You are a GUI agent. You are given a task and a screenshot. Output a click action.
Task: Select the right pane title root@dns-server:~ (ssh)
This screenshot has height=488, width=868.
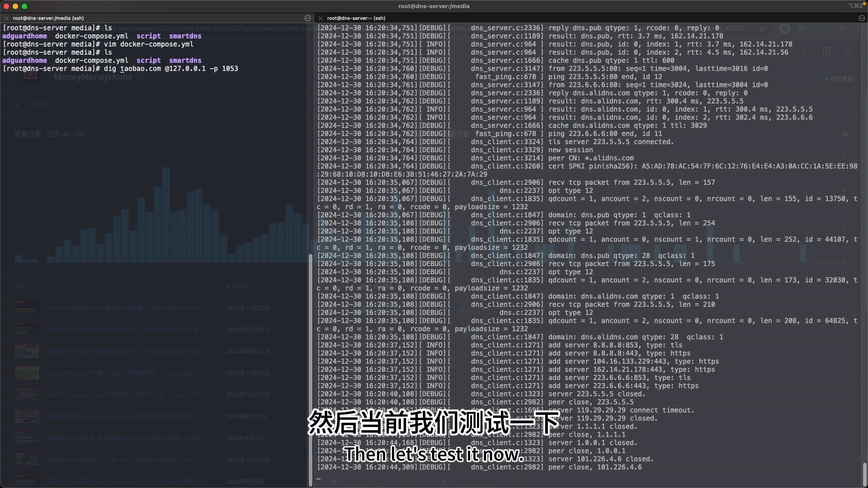click(x=356, y=18)
